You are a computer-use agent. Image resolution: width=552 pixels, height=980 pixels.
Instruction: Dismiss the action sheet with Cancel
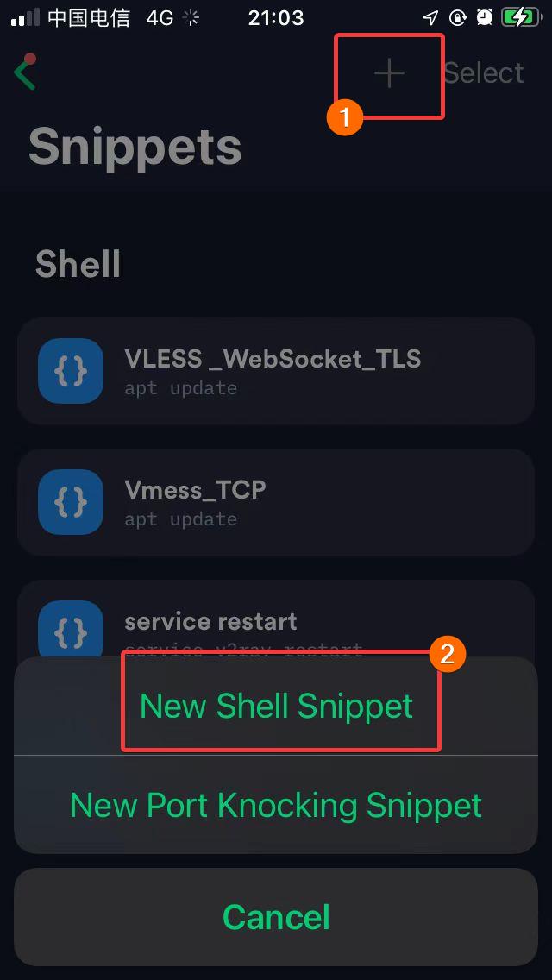click(276, 917)
